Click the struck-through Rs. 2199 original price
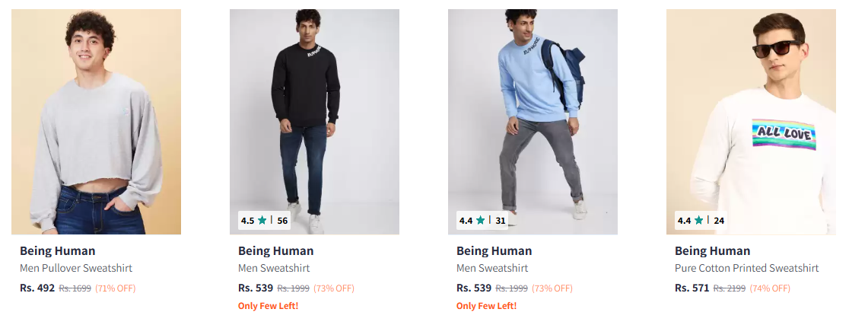Image resolution: width=868 pixels, height=325 pixels. tap(729, 288)
